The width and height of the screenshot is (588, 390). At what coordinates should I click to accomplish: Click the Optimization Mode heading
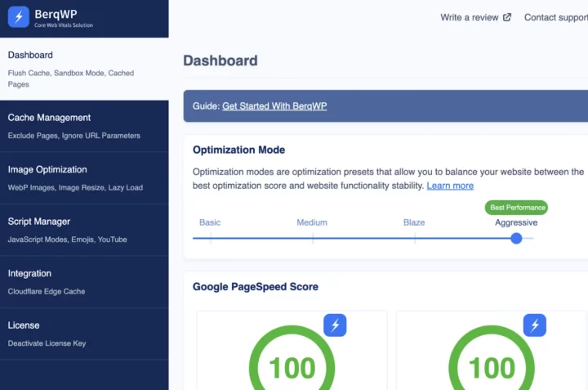coord(238,150)
